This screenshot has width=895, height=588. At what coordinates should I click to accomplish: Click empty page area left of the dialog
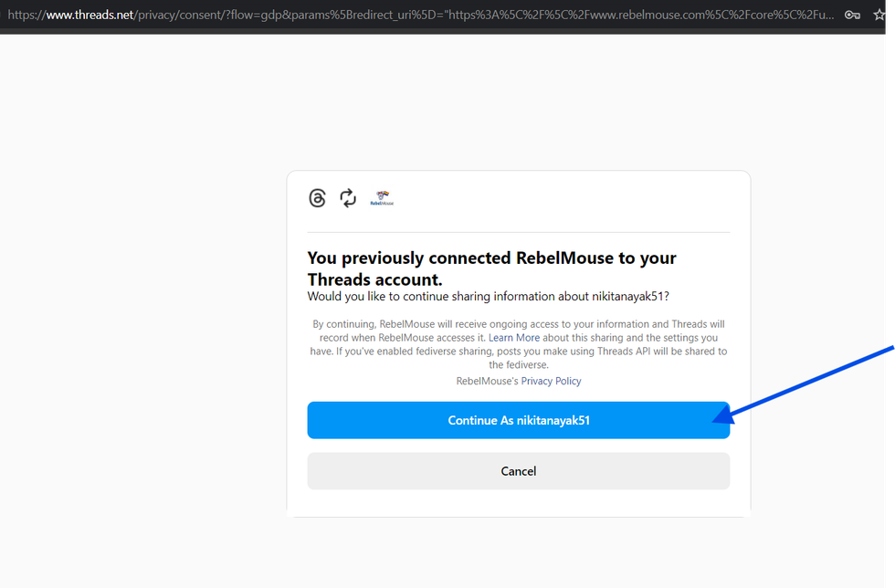pos(137,320)
